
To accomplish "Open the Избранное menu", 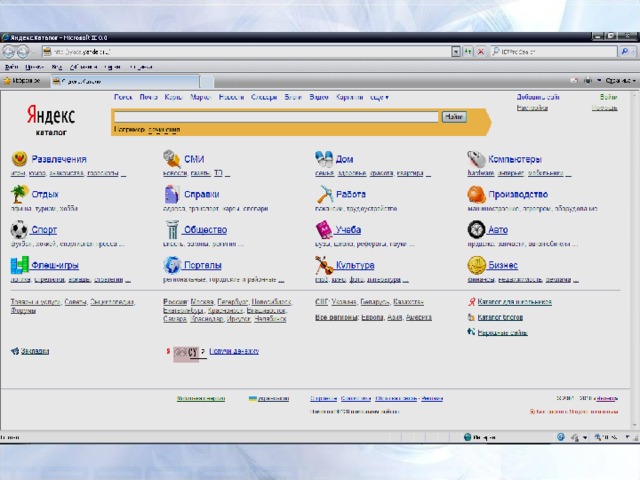I will [x=83, y=67].
